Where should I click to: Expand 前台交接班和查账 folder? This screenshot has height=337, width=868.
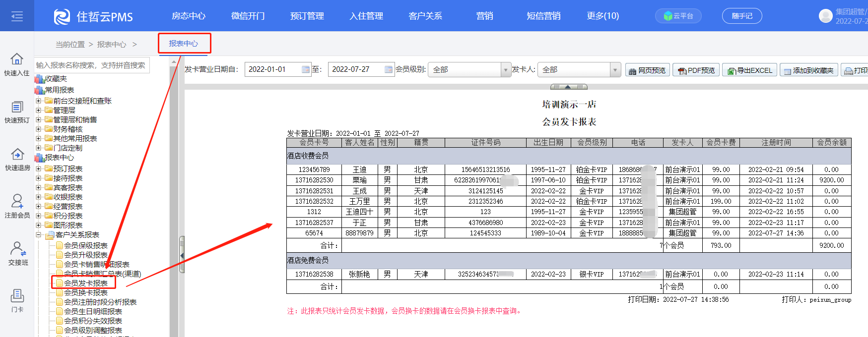(x=38, y=101)
